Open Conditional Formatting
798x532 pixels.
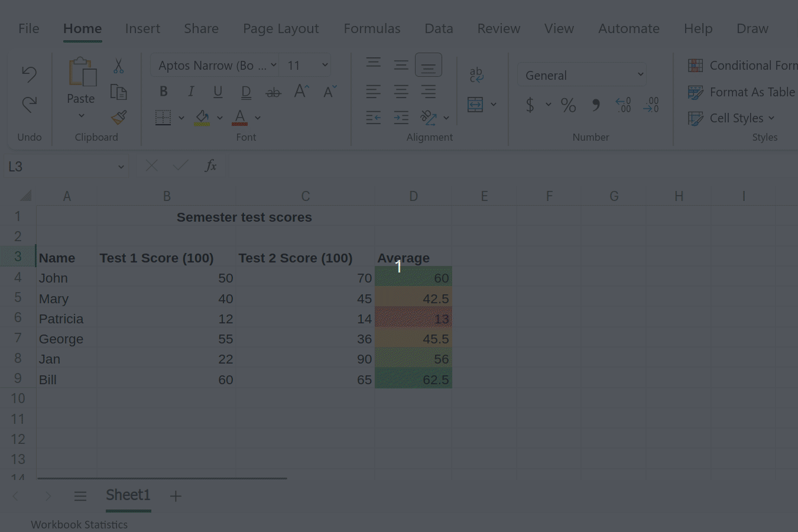741,65
